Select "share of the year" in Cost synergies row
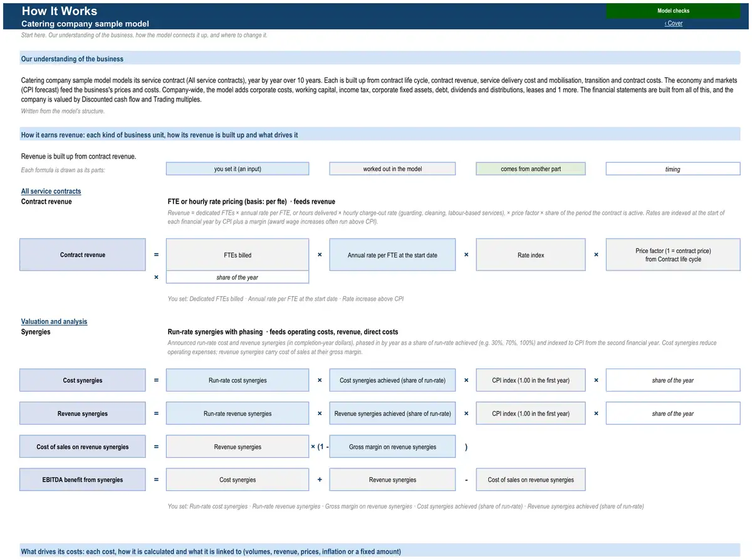 (673, 380)
